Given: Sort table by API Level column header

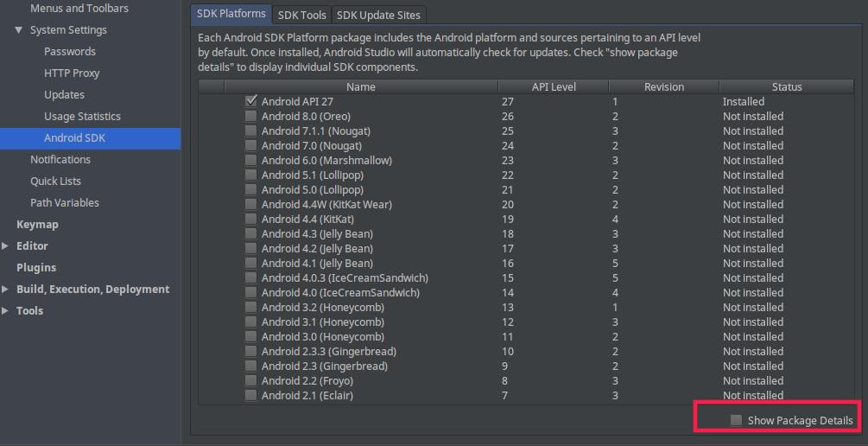Looking at the screenshot, I should 554,87.
